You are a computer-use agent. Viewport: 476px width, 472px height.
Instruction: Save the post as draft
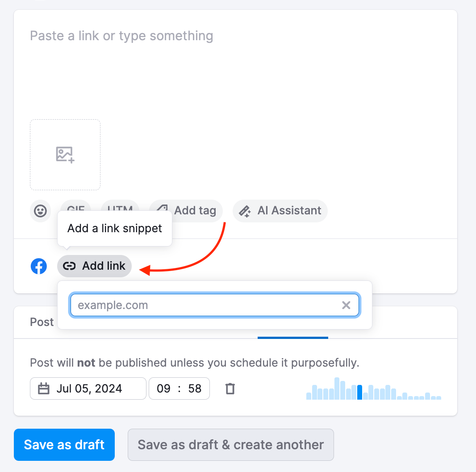[x=64, y=444]
